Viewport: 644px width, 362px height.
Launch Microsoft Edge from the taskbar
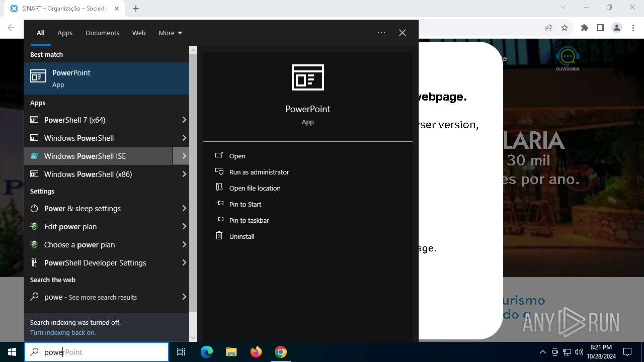pyautogui.click(x=207, y=352)
